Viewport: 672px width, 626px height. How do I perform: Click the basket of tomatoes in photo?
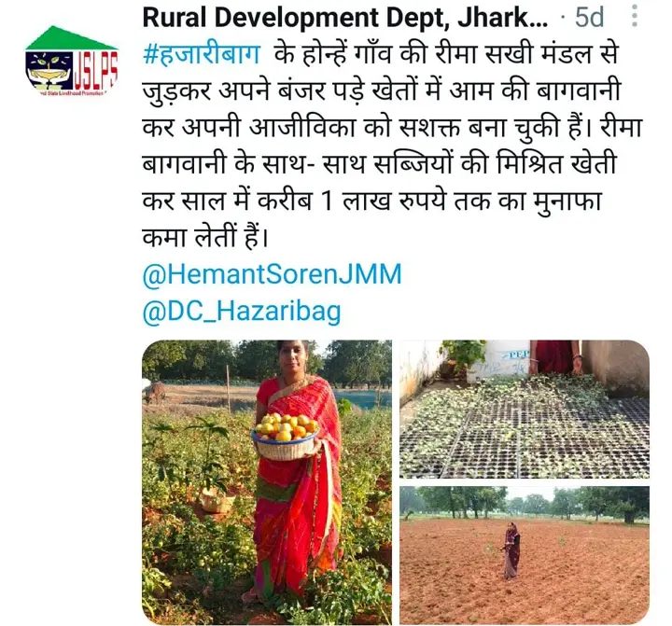(286, 437)
